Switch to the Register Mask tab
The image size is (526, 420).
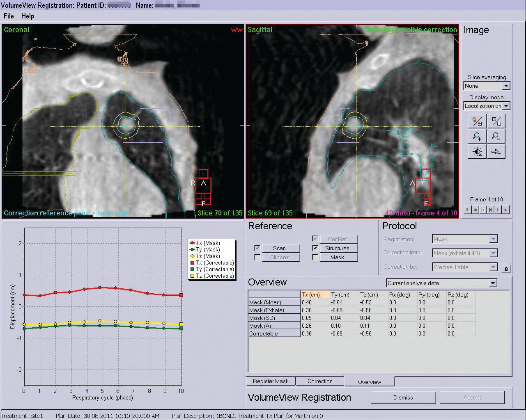(271, 381)
